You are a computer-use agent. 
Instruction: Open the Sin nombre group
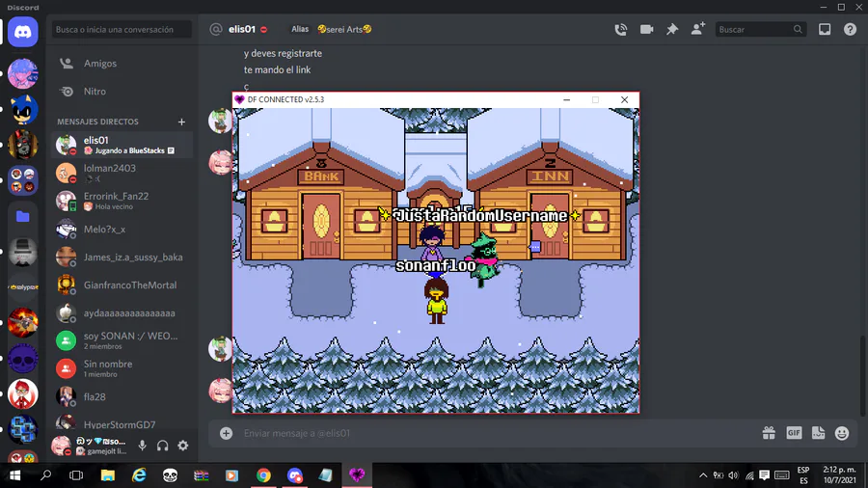tap(122, 368)
